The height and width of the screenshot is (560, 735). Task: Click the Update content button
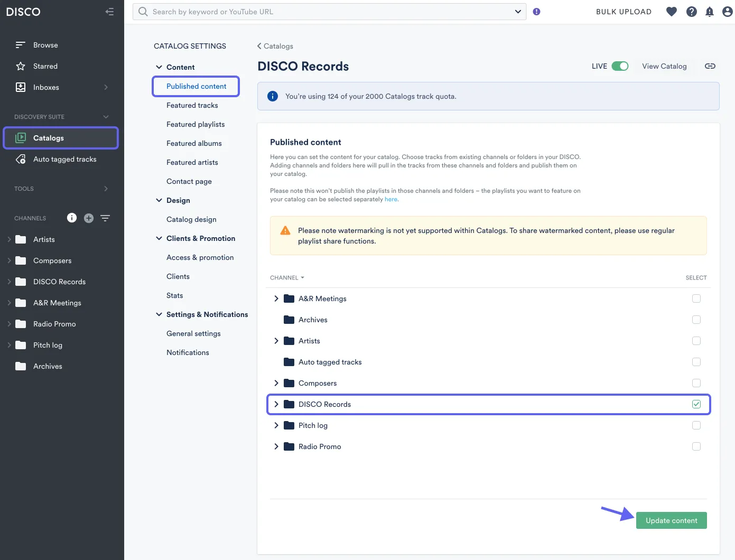coord(671,520)
